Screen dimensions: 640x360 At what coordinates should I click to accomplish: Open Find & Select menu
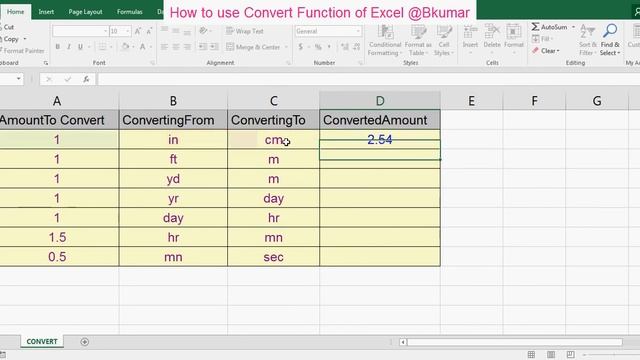click(610, 40)
